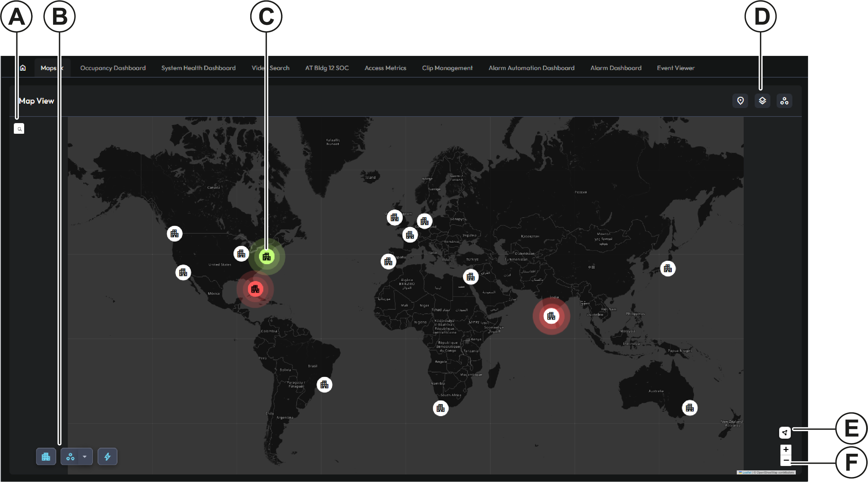Viewport: 868px width, 482px height.
Task: Zoom out with the minus button
Action: tap(785, 460)
